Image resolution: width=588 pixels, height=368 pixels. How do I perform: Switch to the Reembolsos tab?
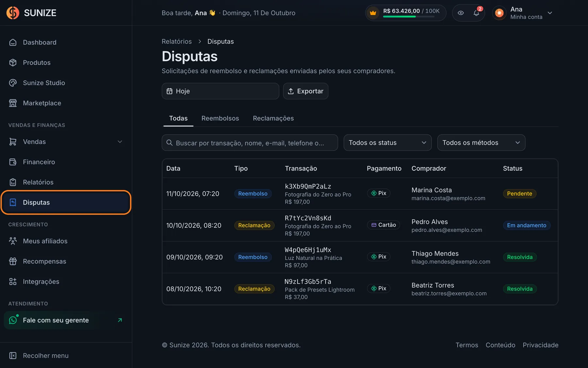[220, 118]
